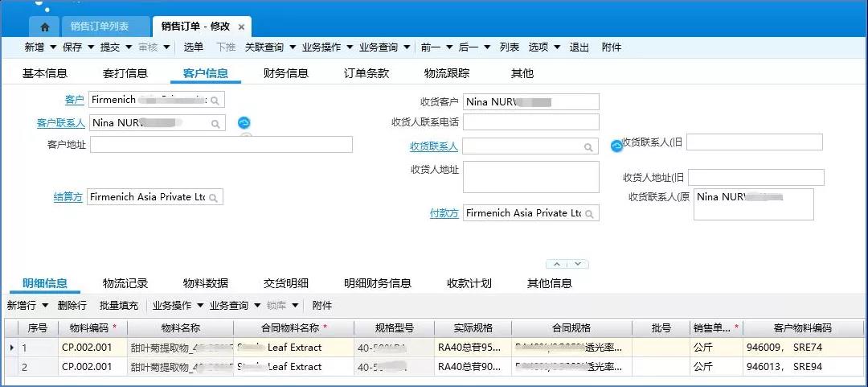Screen dimensions: 868x387
Task: Click the 客户物料编码 column header
Action: [x=803, y=327]
